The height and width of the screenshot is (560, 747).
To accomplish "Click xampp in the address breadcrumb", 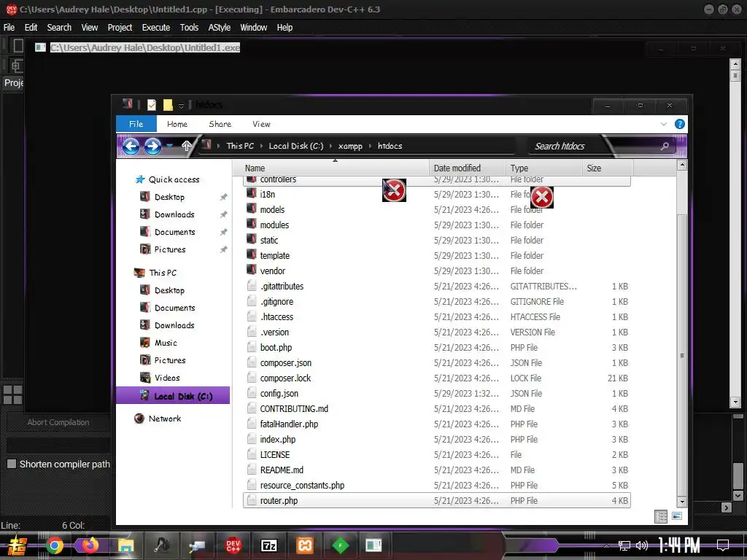I will point(350,146).
